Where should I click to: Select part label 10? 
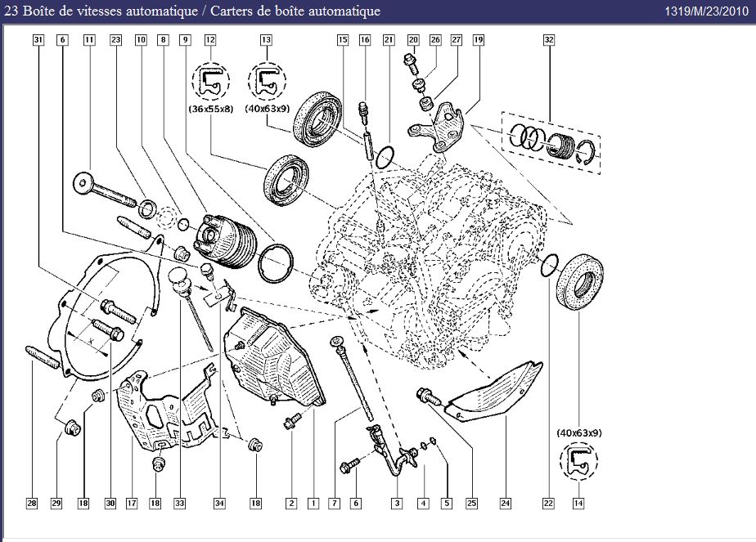pos(141,40)
